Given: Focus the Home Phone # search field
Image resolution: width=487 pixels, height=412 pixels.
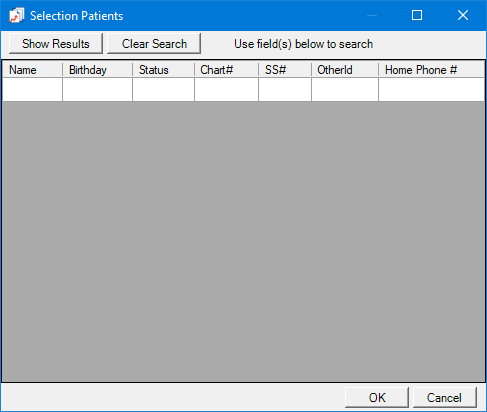Looking at the screenshot, I should click(x=431, y=89).
